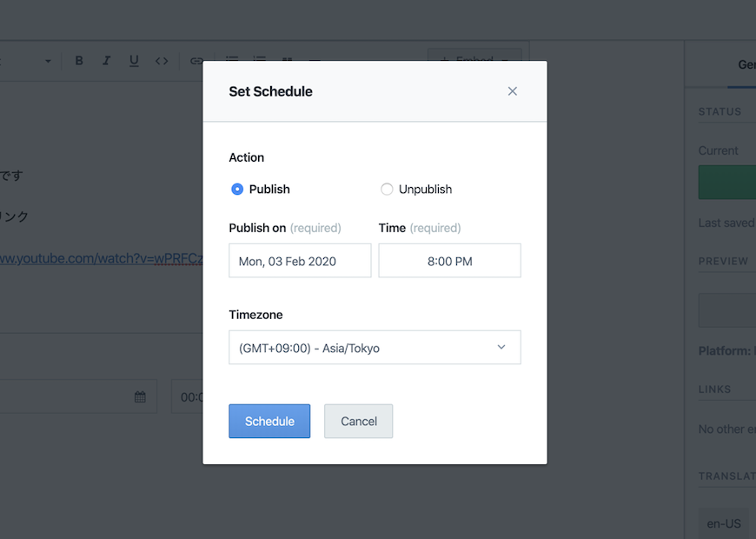Open the Timezone Asia/Tokyo dropdown

click(375, 348)
